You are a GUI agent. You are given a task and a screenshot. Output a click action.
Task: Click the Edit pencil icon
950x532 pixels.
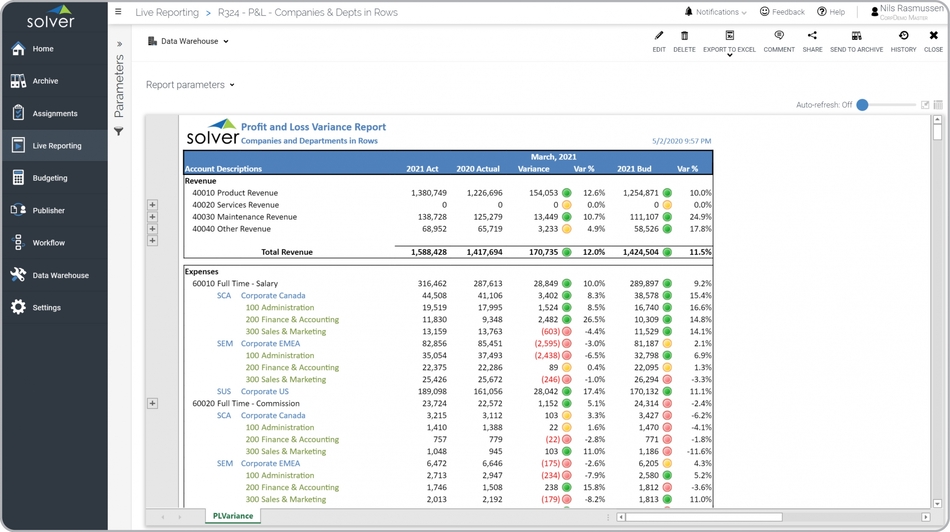[658, 36]
